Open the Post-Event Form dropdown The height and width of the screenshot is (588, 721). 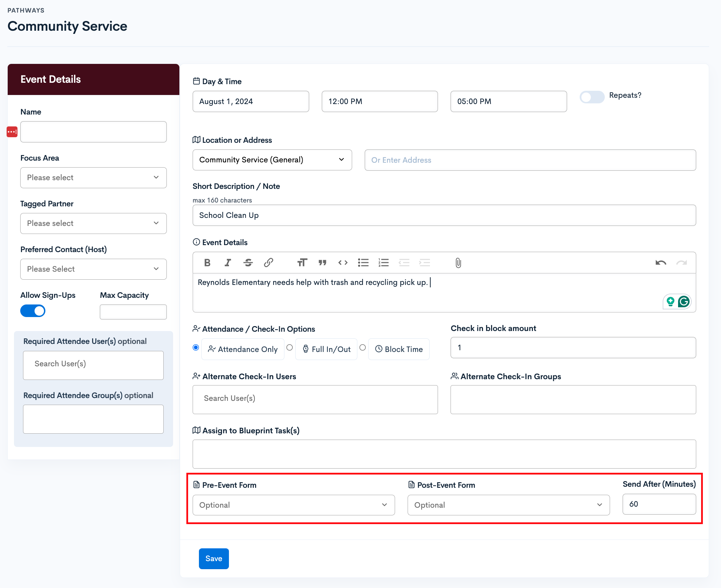pyautogui.click(x=509, y=505)
